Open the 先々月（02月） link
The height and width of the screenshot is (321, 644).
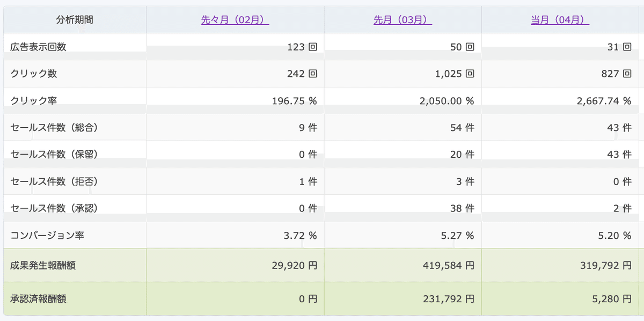(x=235, y=20)
